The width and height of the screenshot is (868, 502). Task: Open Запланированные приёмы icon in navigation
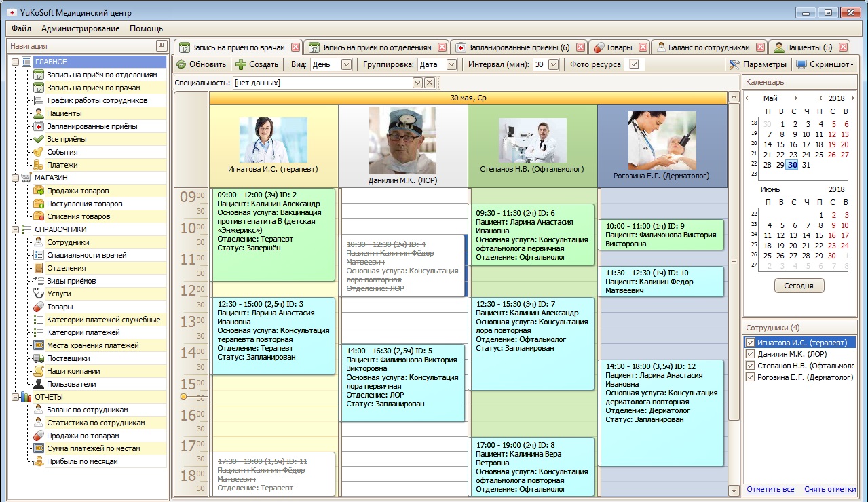(39, 126)
